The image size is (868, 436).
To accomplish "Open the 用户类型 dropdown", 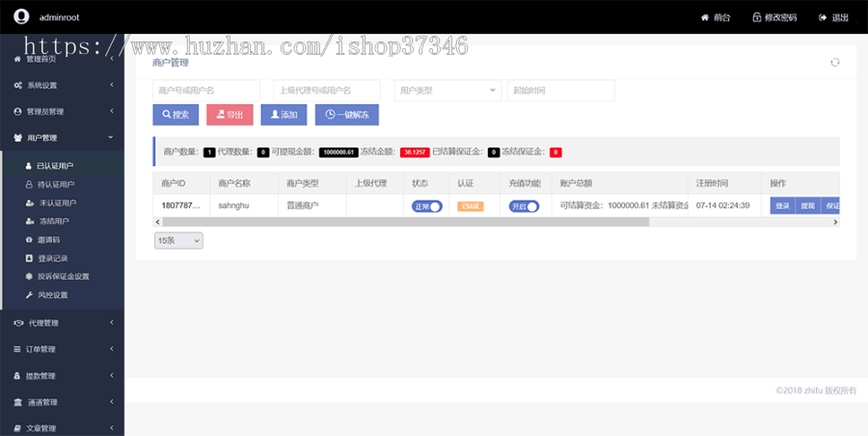I will coord(448,91).
